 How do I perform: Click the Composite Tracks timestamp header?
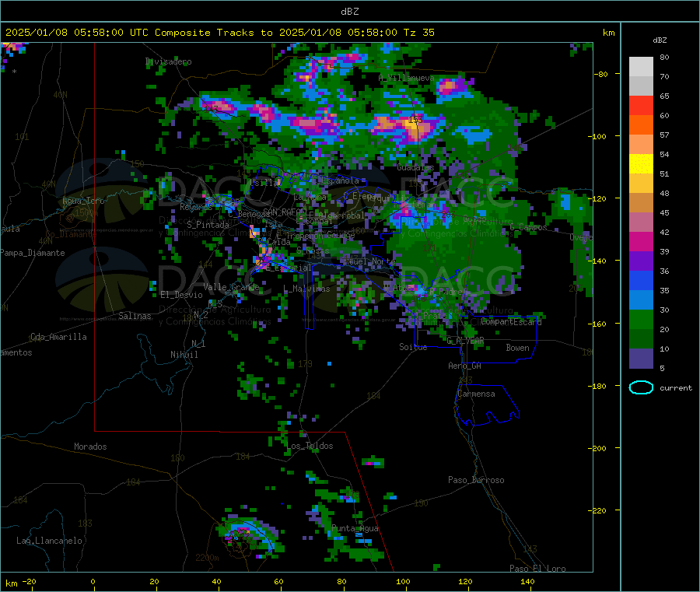(220, 33)
